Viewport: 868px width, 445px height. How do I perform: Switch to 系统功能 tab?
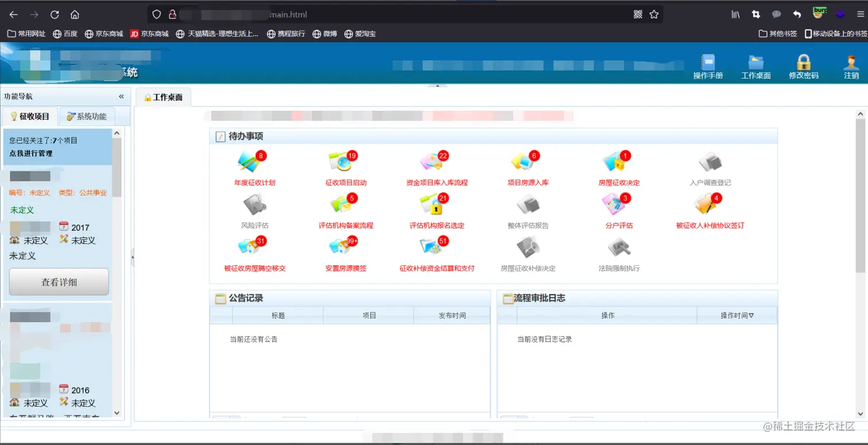87,117
